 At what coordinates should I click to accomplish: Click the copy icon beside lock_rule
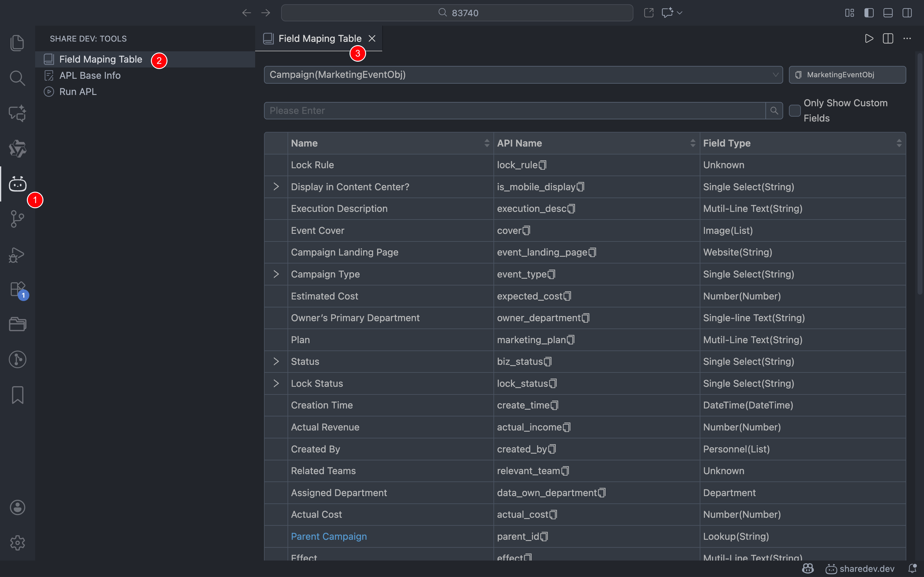click(x=543, y=165)
